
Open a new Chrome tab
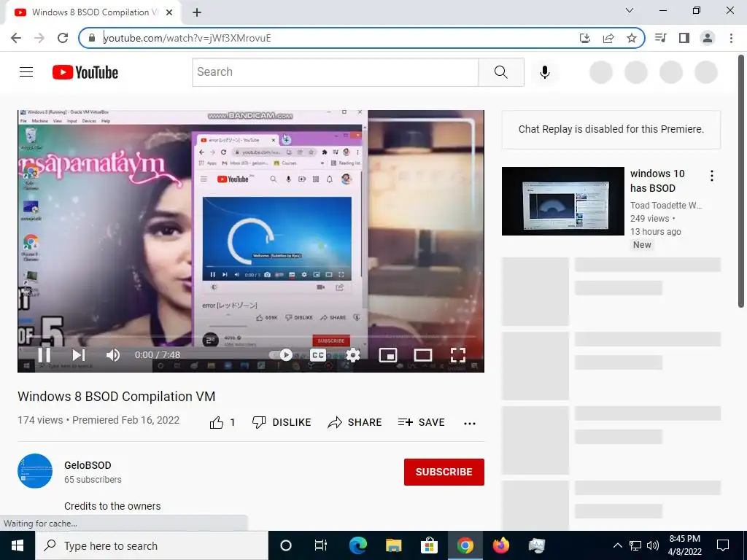(197, 12)
